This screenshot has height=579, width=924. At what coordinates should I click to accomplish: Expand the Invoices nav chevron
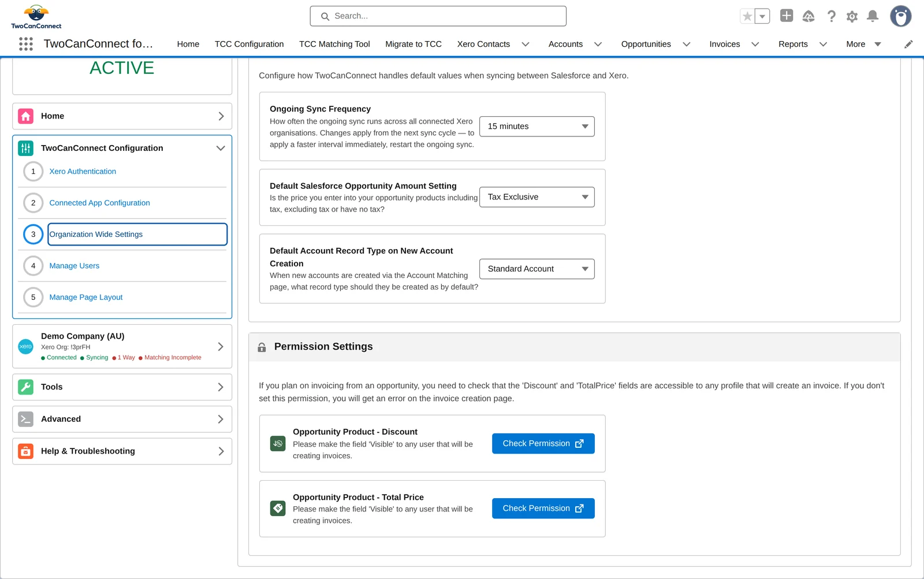755,44
